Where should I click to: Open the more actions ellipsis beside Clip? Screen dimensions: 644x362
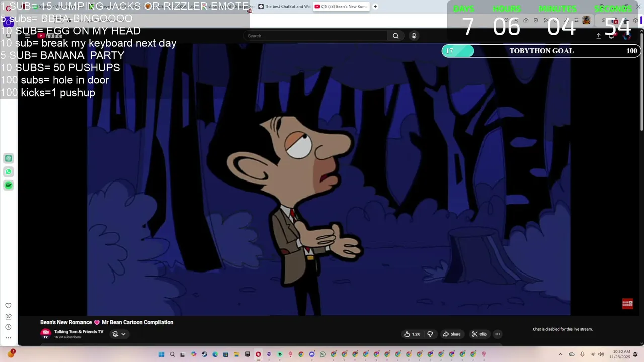point(497,334)
